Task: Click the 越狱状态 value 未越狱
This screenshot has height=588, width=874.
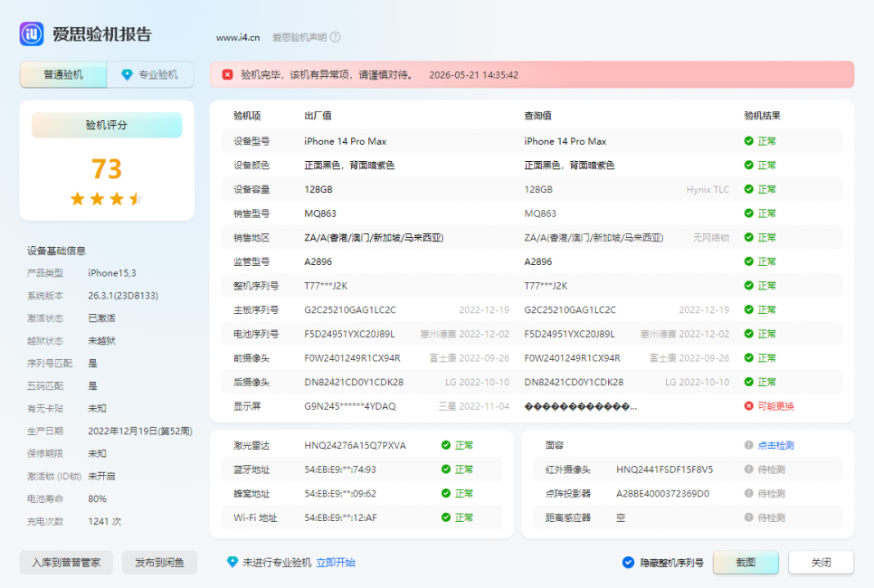Action: 101,340
